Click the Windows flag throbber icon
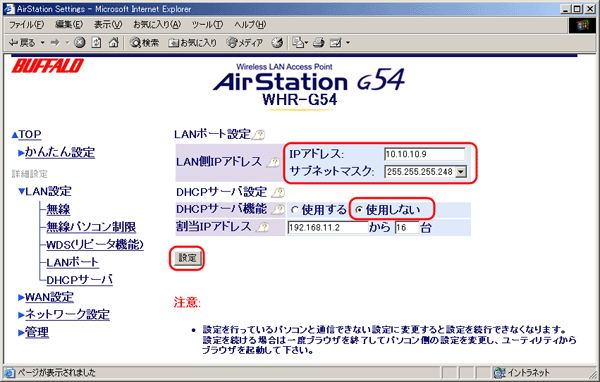This screenshot has width=600, height=382. coord(582,25)
